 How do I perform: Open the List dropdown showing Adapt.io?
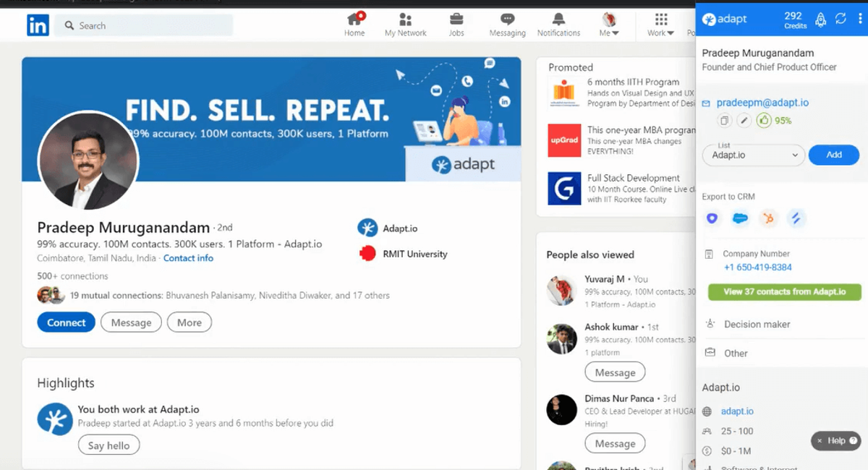(753, 155)
